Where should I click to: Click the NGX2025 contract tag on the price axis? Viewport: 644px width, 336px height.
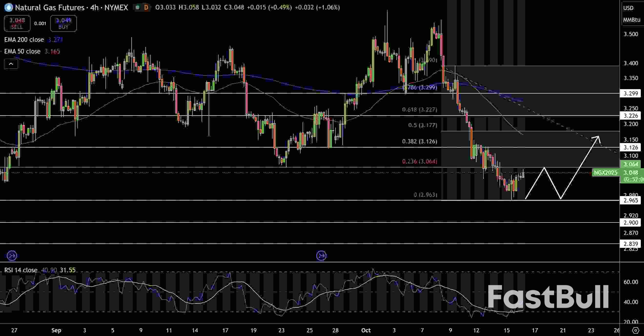point(605,173)
